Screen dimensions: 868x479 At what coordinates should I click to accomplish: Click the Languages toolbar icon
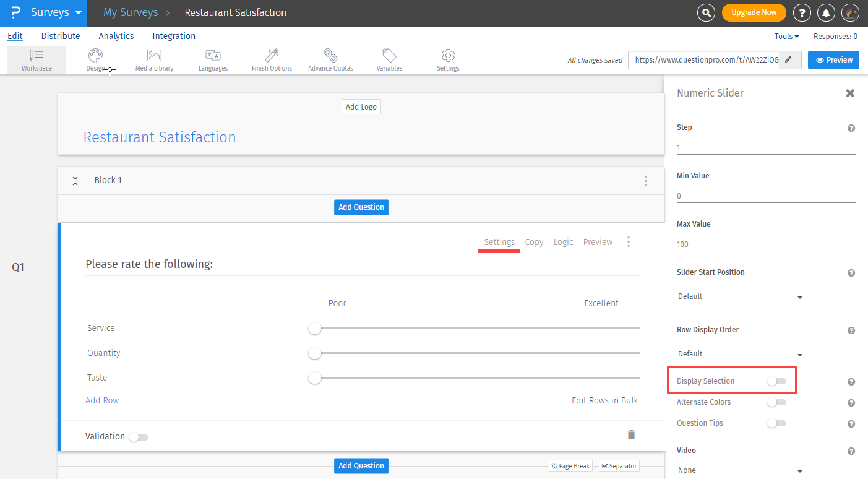213,56
